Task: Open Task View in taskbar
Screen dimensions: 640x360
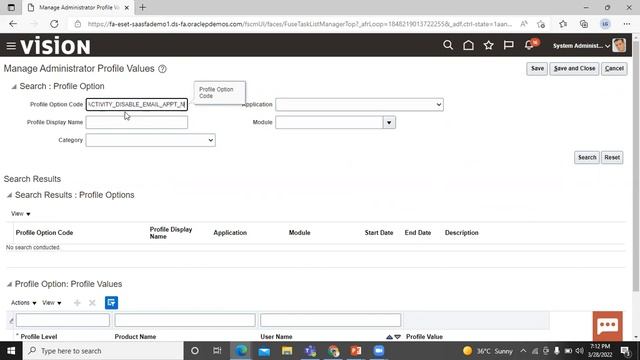Action: (x=217, y=351)
